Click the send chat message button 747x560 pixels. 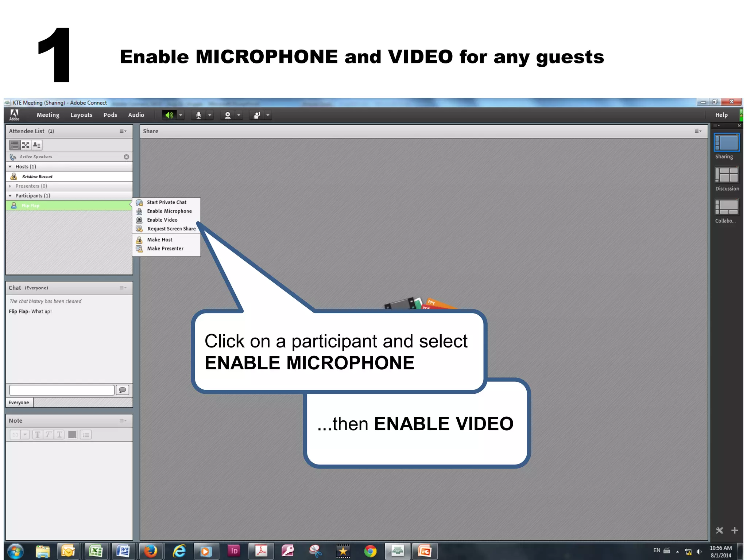(123, 390)
